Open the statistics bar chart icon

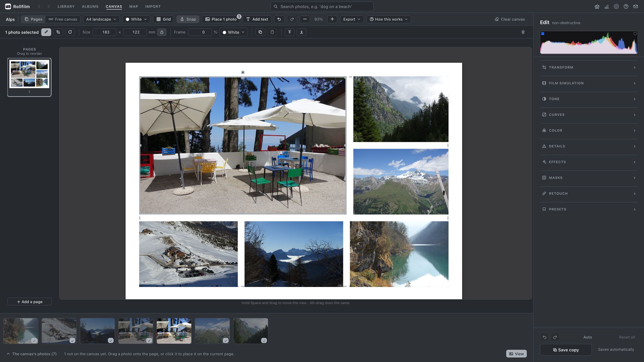coord(606,6)
